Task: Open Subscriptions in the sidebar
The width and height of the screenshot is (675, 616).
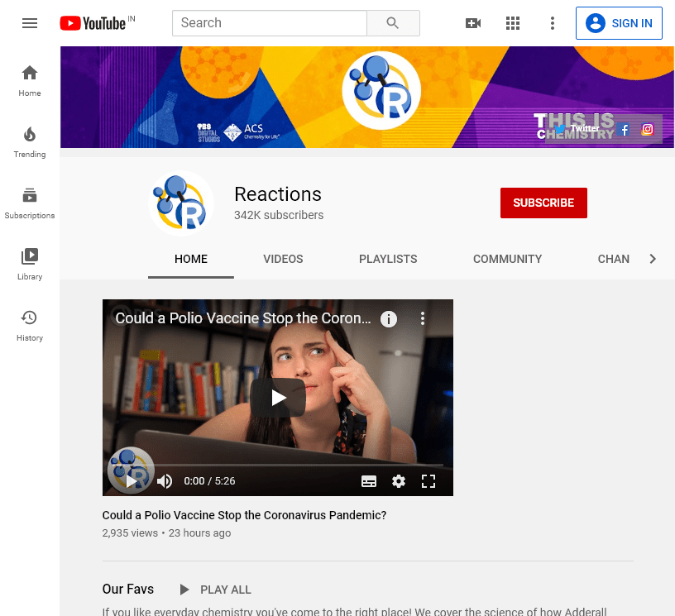Action: [x=30, y=203]
